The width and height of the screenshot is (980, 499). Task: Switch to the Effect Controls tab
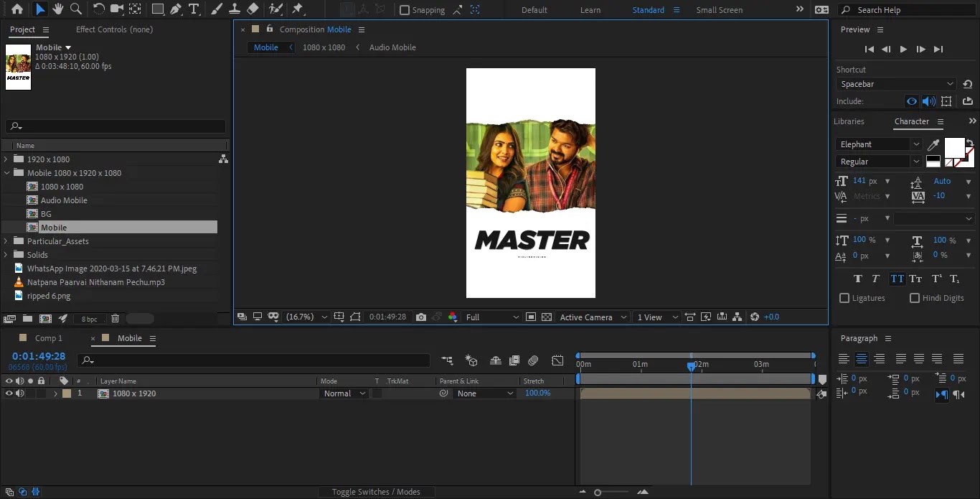tap(114, 29)
